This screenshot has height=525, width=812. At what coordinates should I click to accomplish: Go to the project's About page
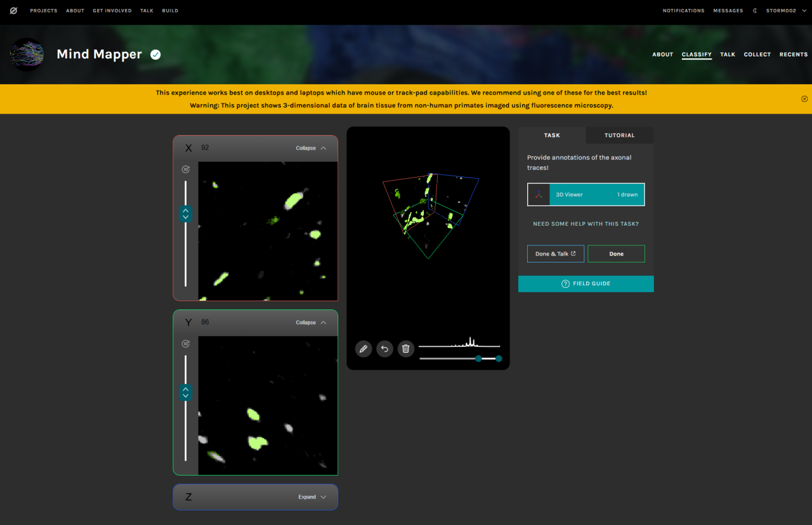pyautogui.click(x=663, y=55)
